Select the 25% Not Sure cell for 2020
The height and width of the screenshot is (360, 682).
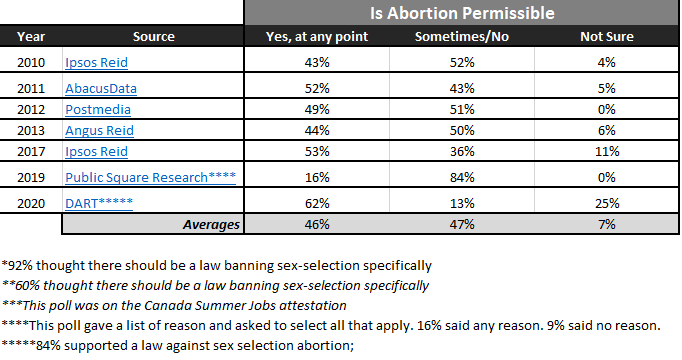tap(606, 203)
